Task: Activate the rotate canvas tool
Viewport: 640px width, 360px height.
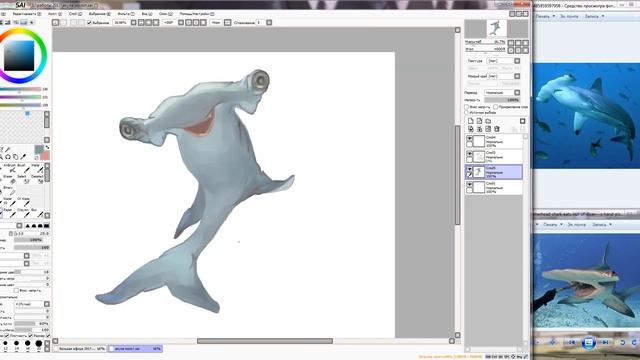Action: point(8,157)
